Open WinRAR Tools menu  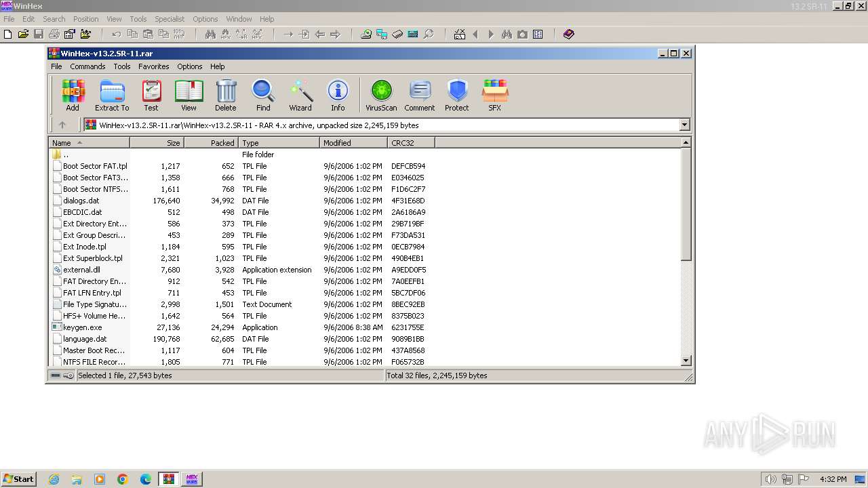click(122, 66)
